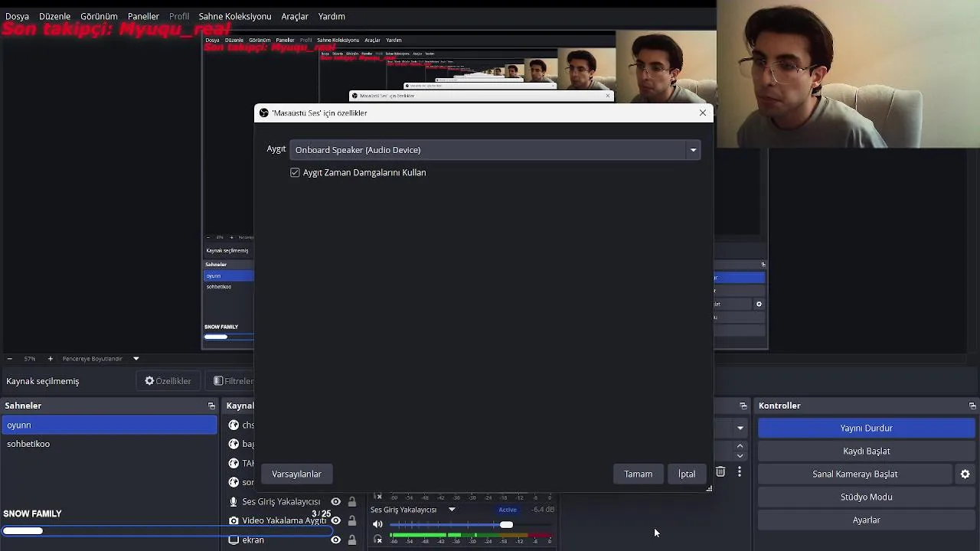The height and width of the screenshot is (551, 980).
Task: Click the gear icon in nested preview
Action: click(x=759, y=304)
